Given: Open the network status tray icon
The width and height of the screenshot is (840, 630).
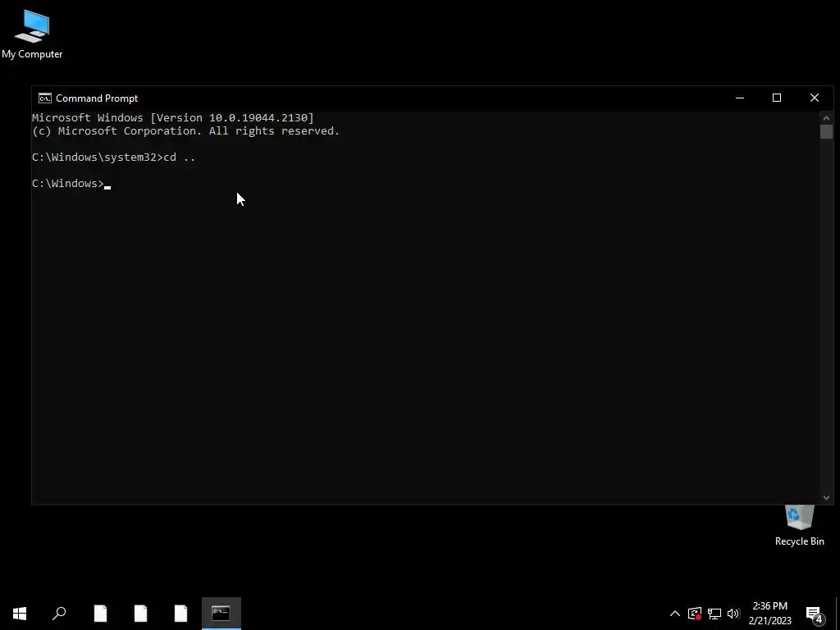Looking at the screenshot, I should (714, 614).
